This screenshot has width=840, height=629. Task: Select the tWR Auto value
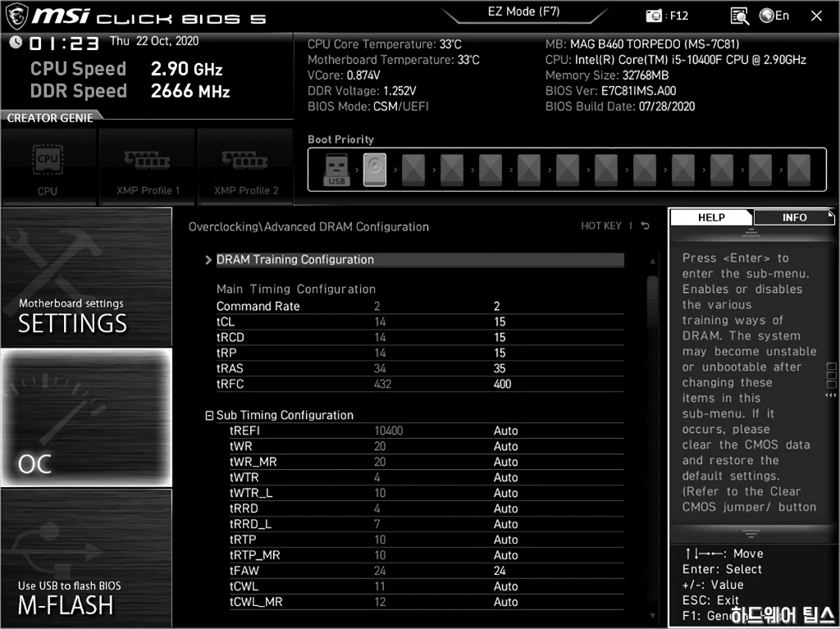[505, 446]
